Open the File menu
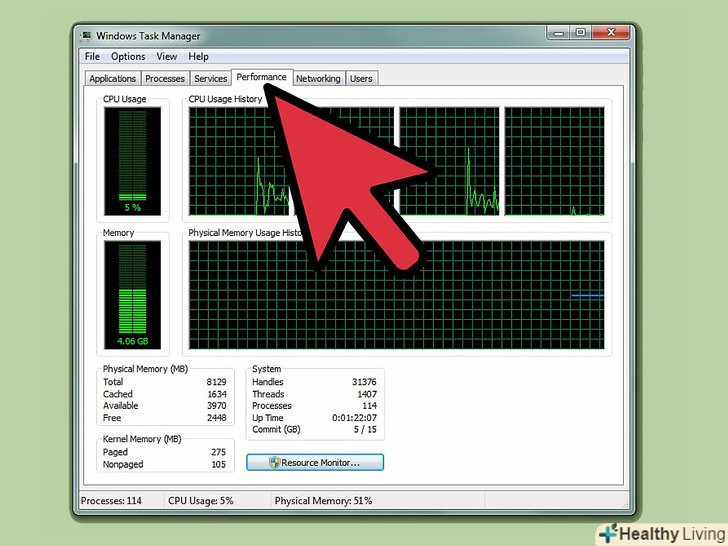The width and height of the screenshot is (728, 546). (92, 57)
